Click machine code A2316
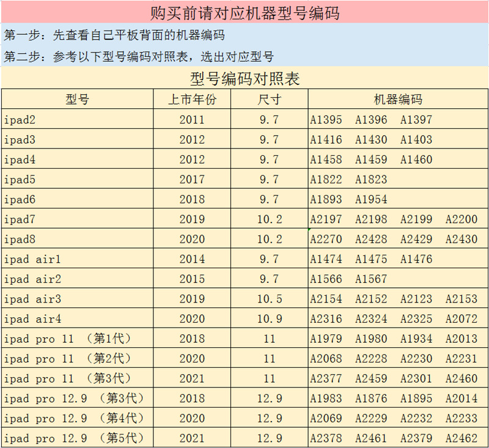Screen dimensions: 489x448 coord(326,319)
